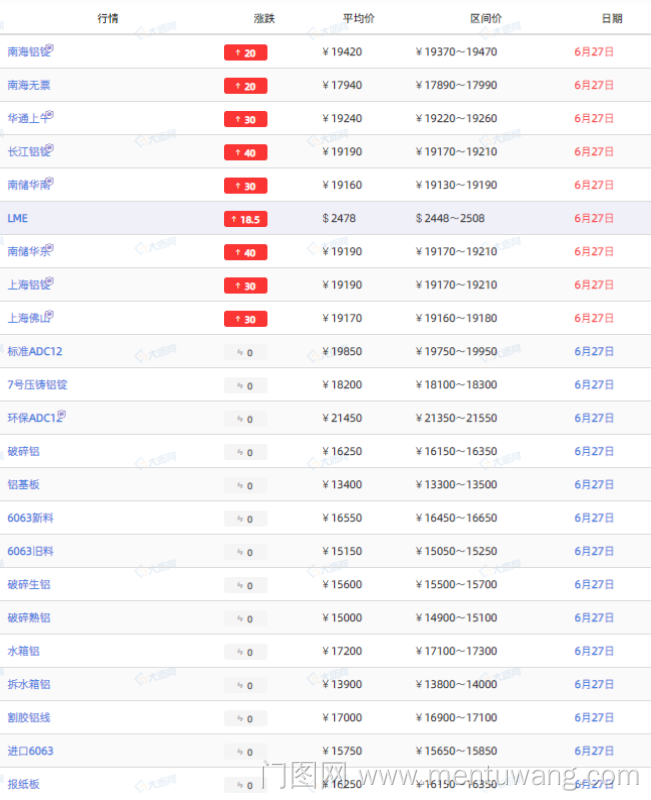The image size is (651, 800).
Task: Click the badge icon beside 长江铝锭
Action: pyautogui.click(x=49, y=149)
